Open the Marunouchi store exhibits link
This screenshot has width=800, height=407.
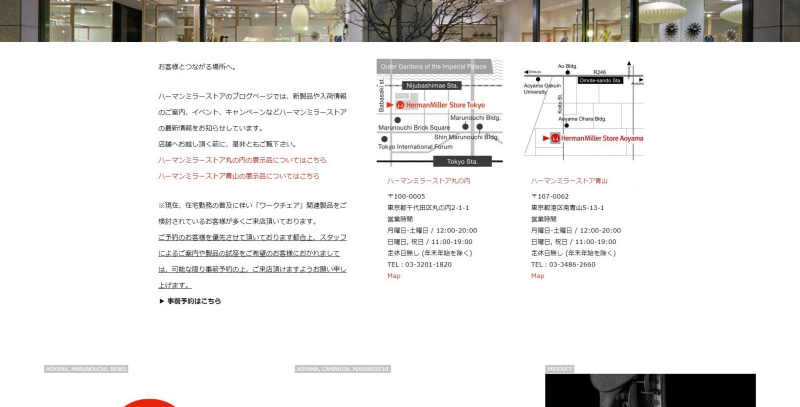coord(242,160)
